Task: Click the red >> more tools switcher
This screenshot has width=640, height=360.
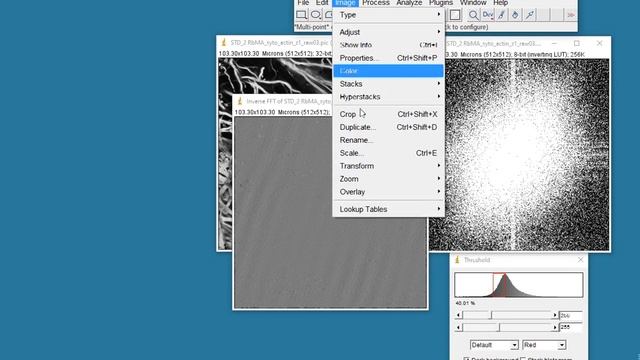Action: pos(571,15)
